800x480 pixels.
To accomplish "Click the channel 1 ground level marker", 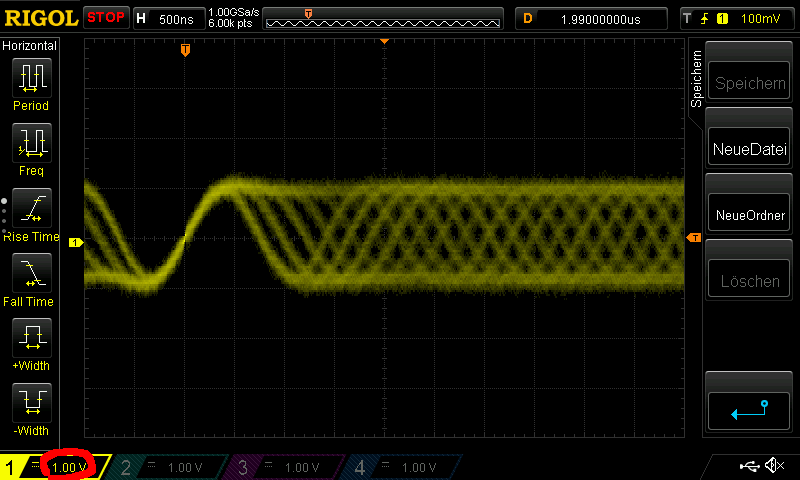I will pos(76,242).
